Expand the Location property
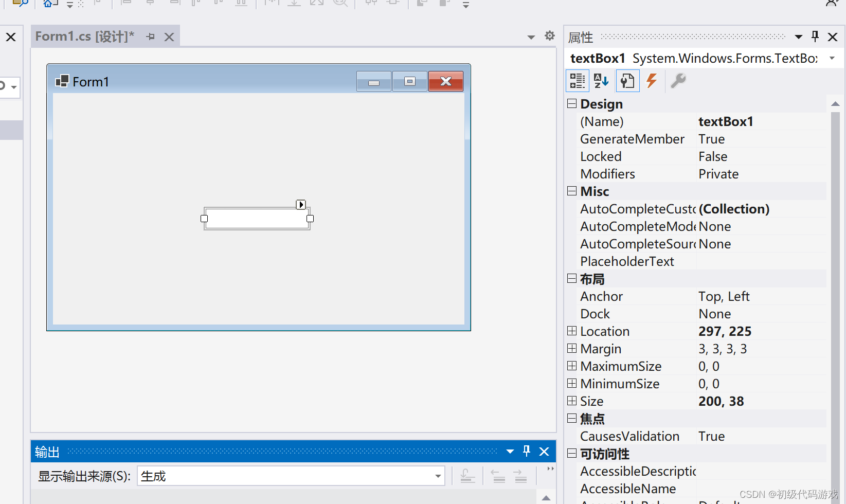 572,331
